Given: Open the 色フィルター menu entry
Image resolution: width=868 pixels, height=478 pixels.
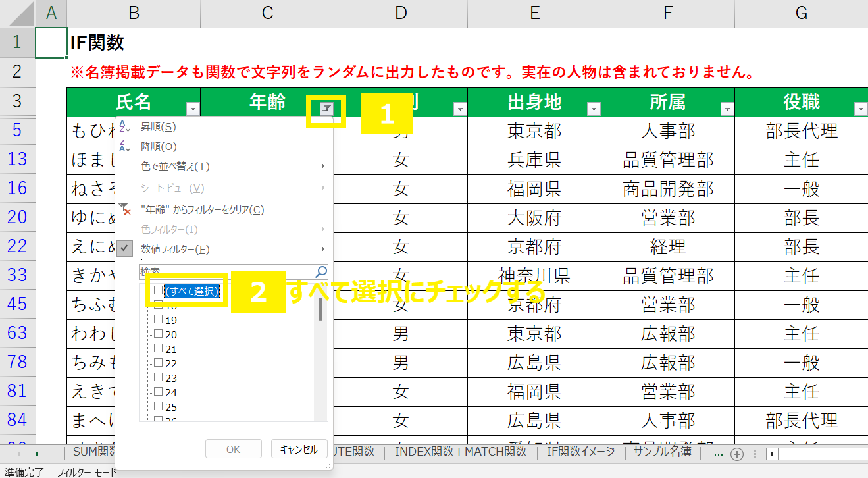Looking at the screenshot, I should pos(224,229).
